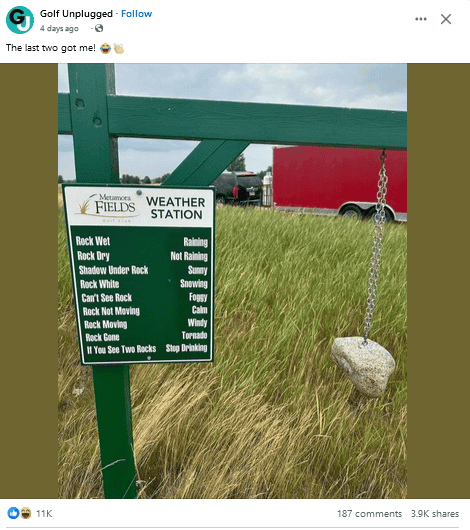Open the three-dot post options menu
The image size is (470, 530).
tap(421, 19)
